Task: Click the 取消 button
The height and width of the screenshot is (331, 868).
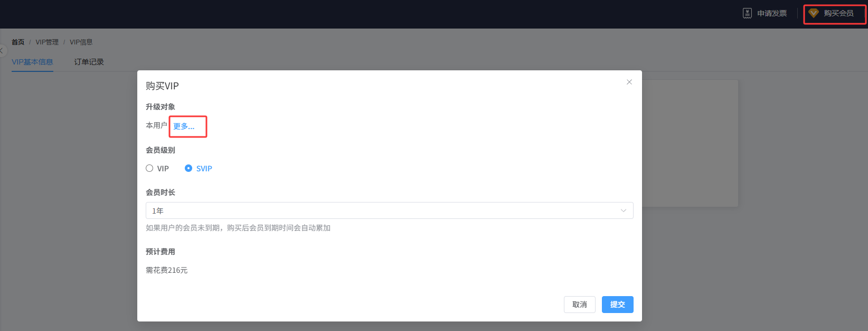Action: coord(580,305)
